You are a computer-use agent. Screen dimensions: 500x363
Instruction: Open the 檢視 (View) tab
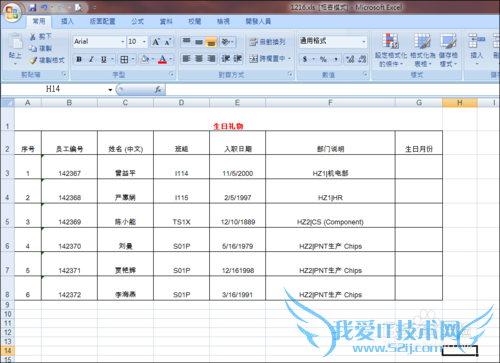pos(223,21)
